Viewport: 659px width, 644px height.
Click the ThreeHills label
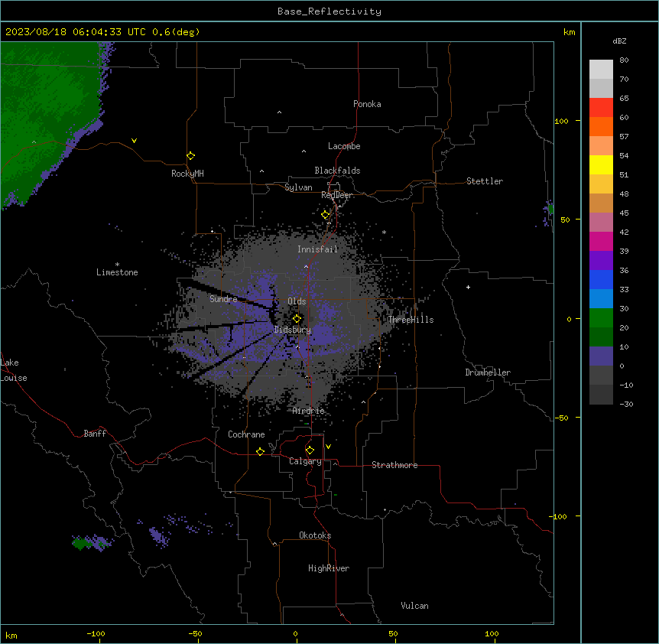pos(411,320)
